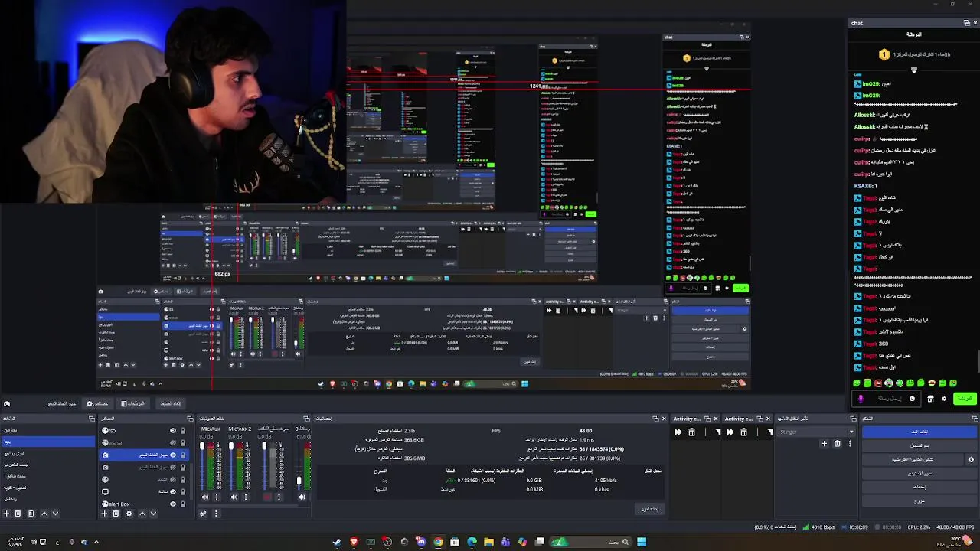Toggle lock on the alert Box source
Viewport: 980px width, 551px height.
pyautogui.click(x=183, y=504)
